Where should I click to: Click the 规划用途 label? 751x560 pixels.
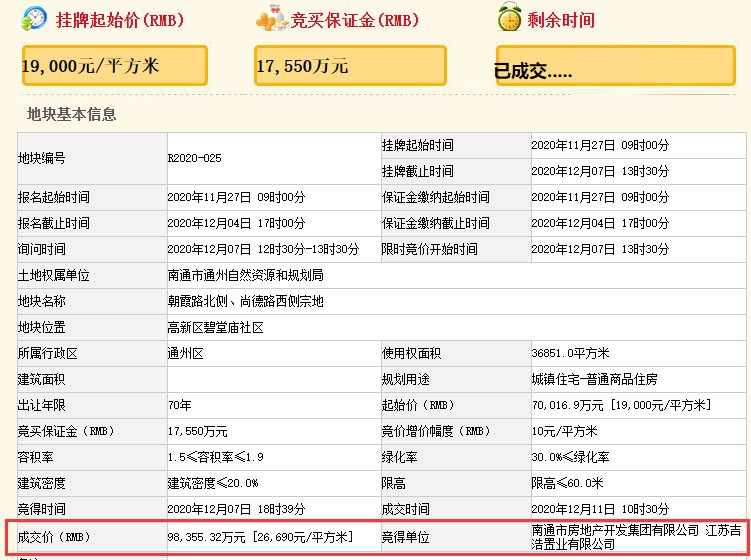[x=406, y=379]
